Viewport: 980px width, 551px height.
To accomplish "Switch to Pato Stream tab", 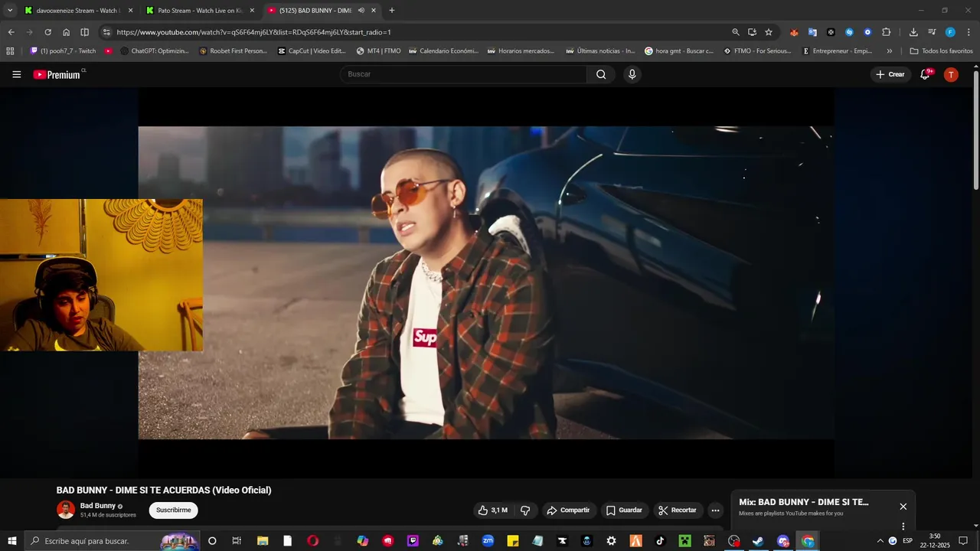I will point(199,11).
